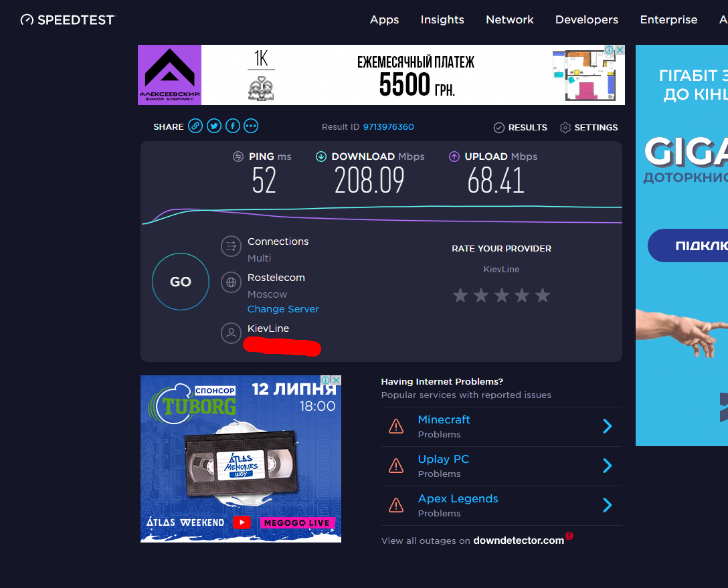Close the Tuborg ad
The width and height of the screenshot is (728, 588).
[336, 380]
